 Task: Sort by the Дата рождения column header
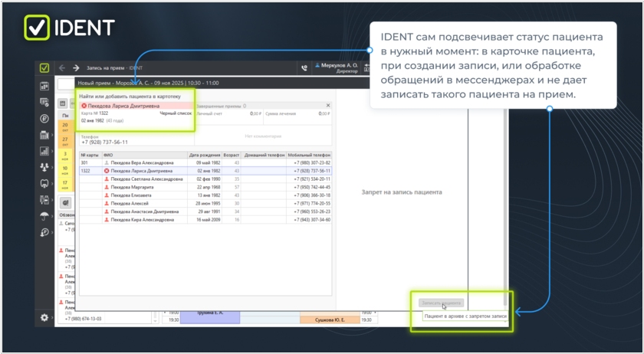pyautogui.click(x=204, y=154)
